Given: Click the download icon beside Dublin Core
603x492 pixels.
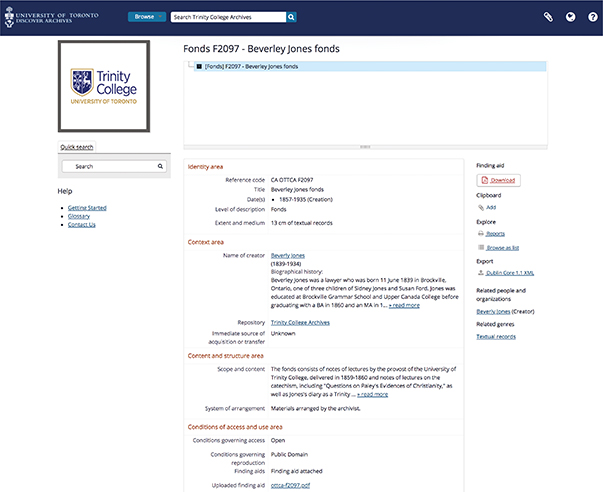Looking at the screenshot, I should coord(481,273).
